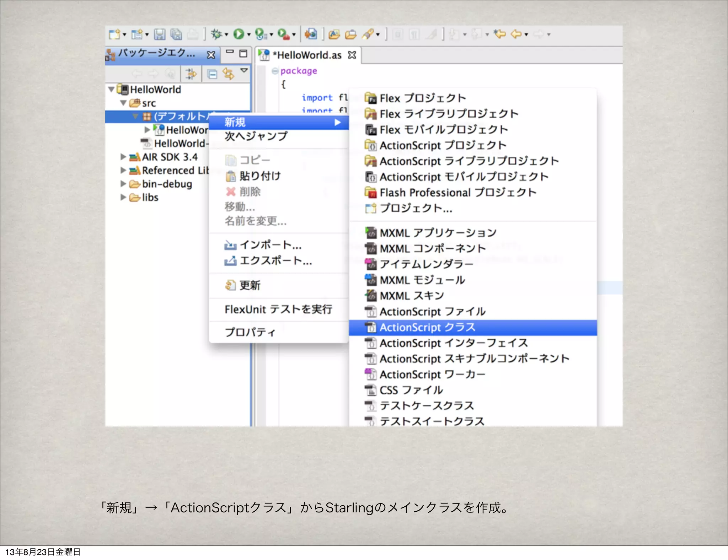Choose 貼り付け from context menu
The width and height of the screenshot is (728, 560).
coord(279,176)
